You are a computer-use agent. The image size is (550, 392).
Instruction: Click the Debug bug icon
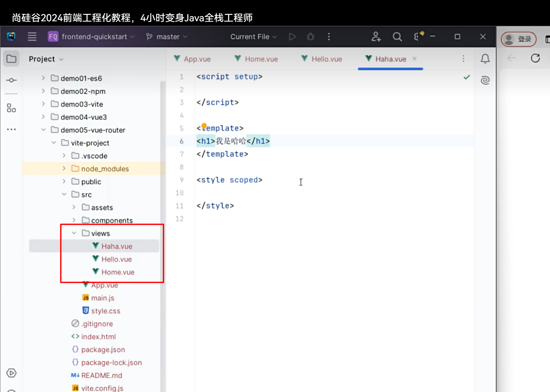(x=310, y=37)
